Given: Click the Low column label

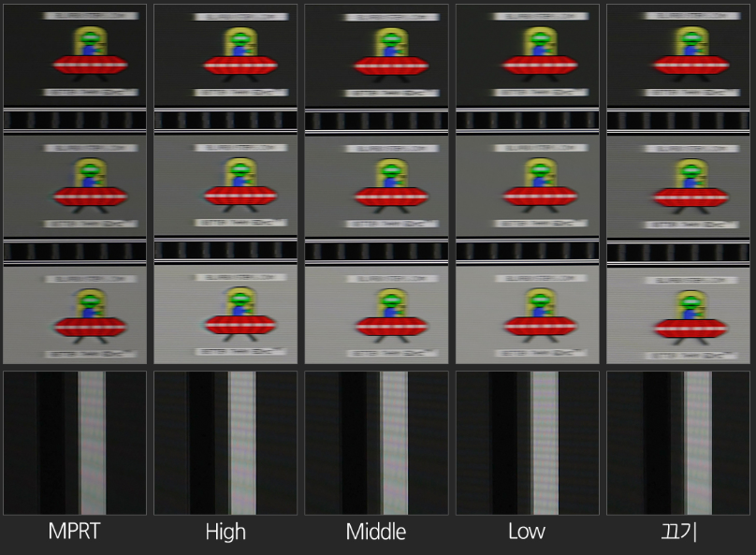Looking at the screenshot, I should click(x=527, y=533).
